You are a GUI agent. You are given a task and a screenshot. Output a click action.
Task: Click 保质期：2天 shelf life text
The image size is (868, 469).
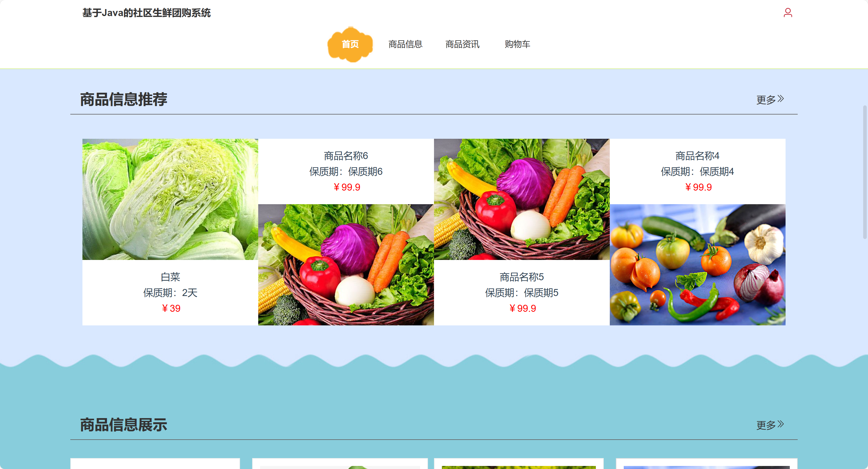[x=170, y=293]
